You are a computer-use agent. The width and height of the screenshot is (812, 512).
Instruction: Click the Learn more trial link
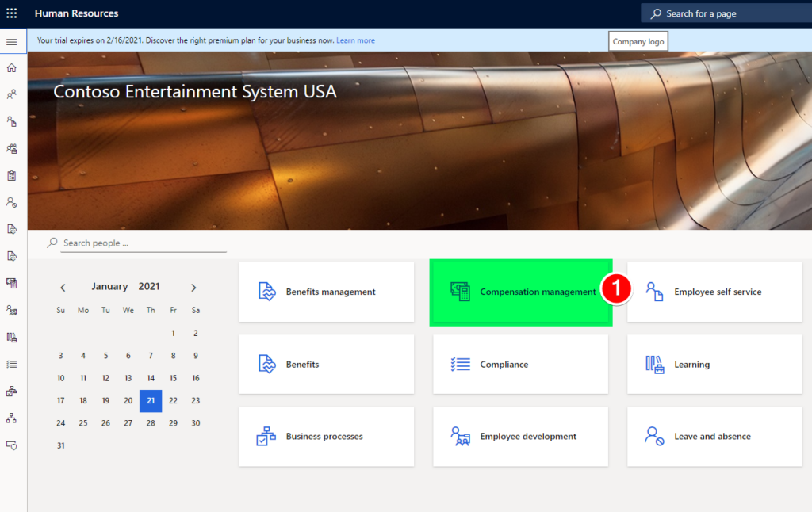[x=355, y=40]
